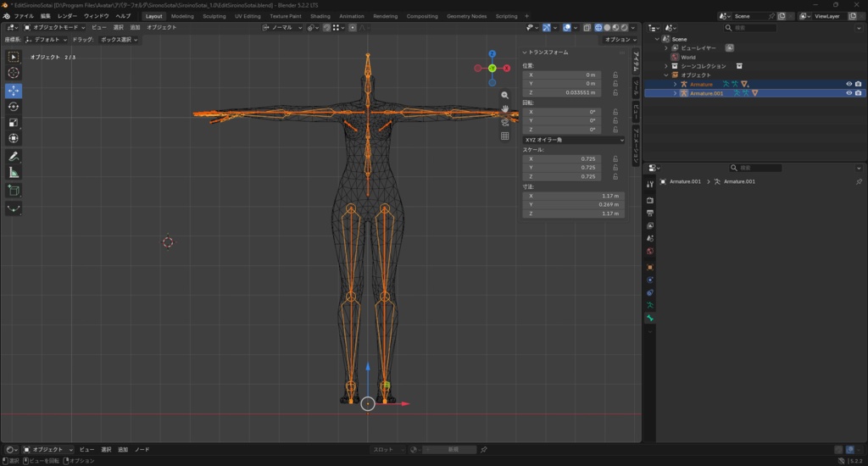868x466 pixels.
Task: Open the Physics properties tab icon
Action: click(x=650, y=280)
